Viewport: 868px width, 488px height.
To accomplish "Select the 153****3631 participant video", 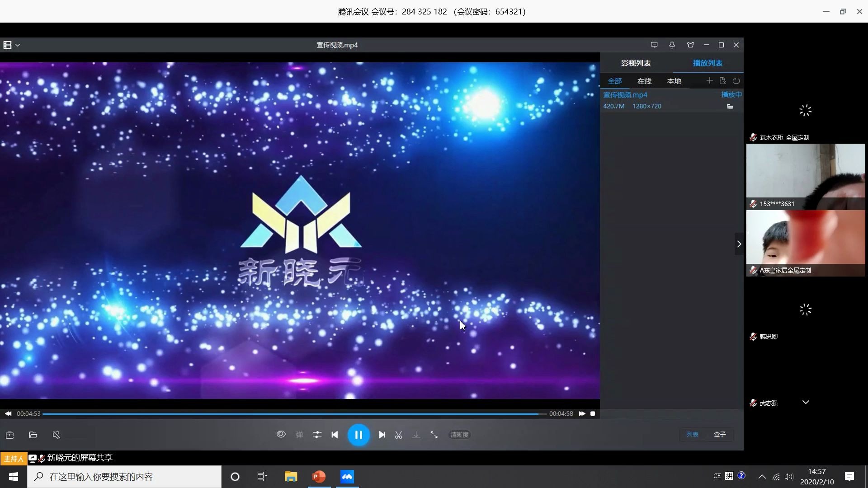I will [x=806, y=177].
